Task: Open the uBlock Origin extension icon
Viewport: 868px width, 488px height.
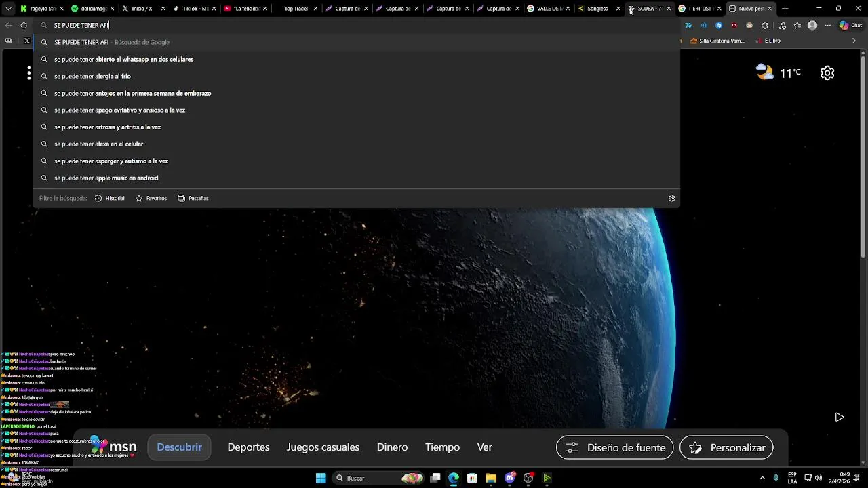Action: (734, 26)
